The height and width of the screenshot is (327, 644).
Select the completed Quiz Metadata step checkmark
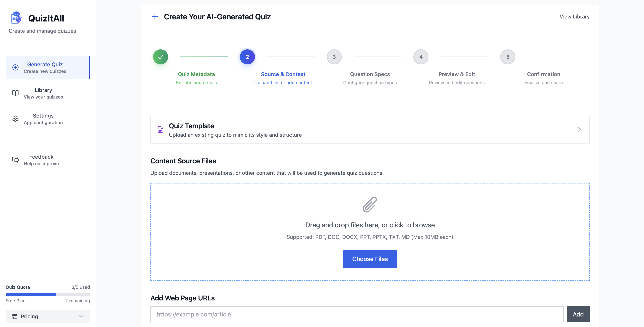pos(160,57)
